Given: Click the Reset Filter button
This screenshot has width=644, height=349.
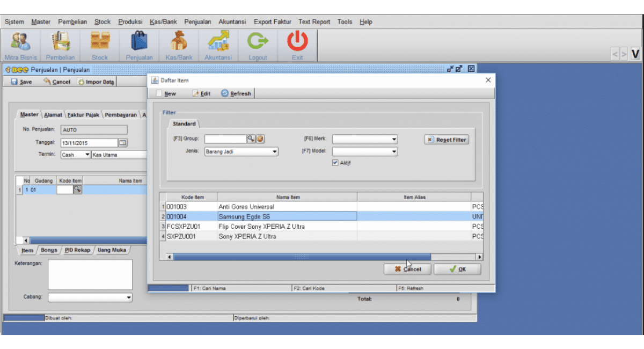Looking at the screenshot, I should (x=447, y=140).
